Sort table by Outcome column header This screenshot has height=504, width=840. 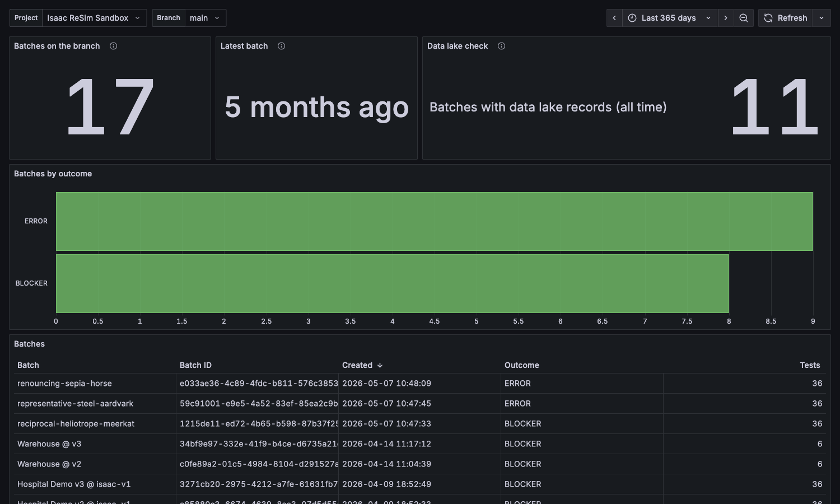(522, 365)
